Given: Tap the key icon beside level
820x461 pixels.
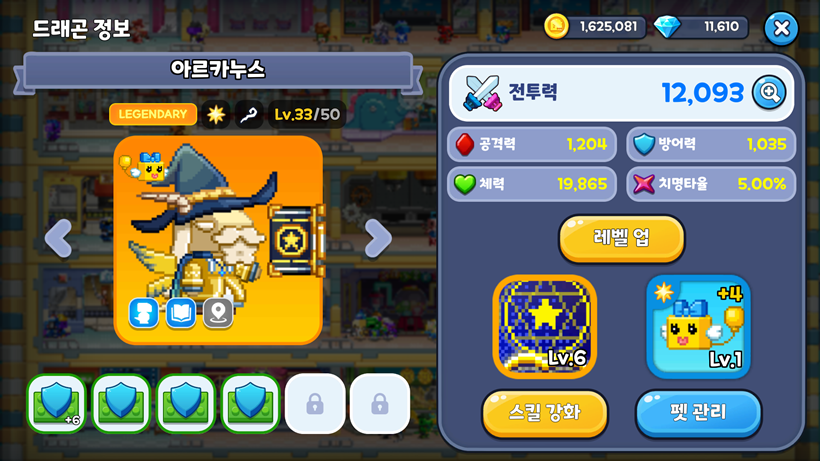Looking at the screenshot, I should tap(248, 114).
